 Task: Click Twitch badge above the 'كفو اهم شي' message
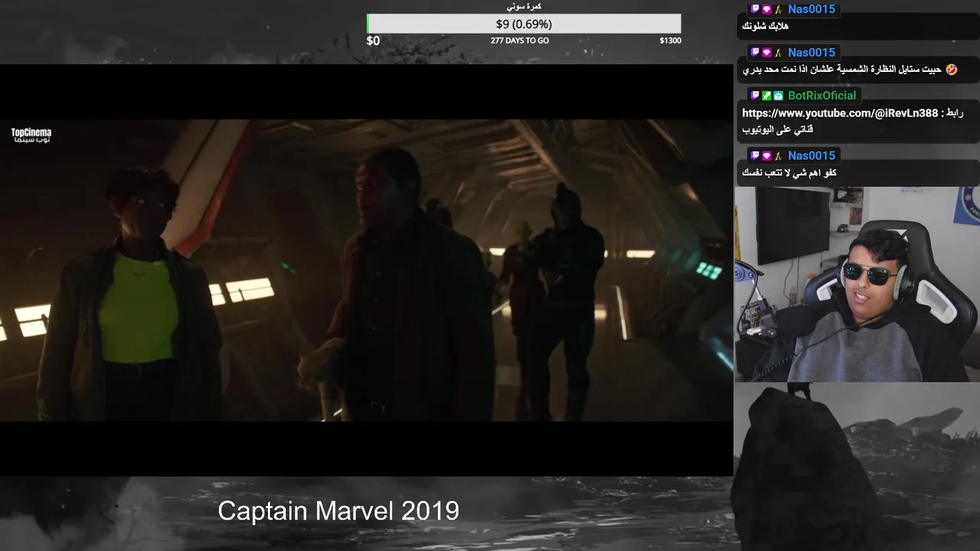click(755, 155)
